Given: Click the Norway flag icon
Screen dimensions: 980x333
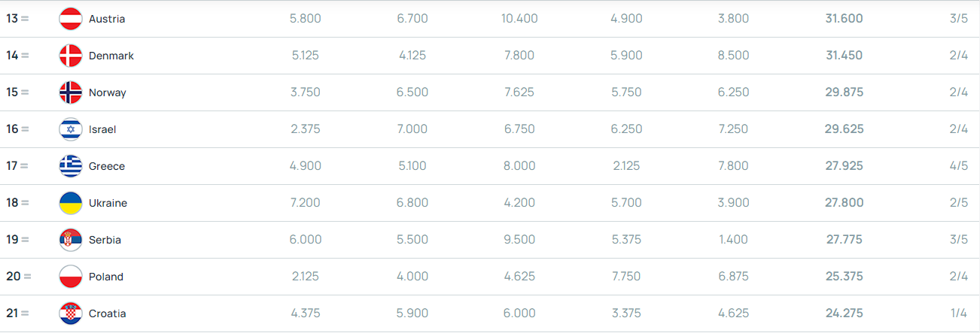Looking at the screenshot, I should [x=70, y=92].
